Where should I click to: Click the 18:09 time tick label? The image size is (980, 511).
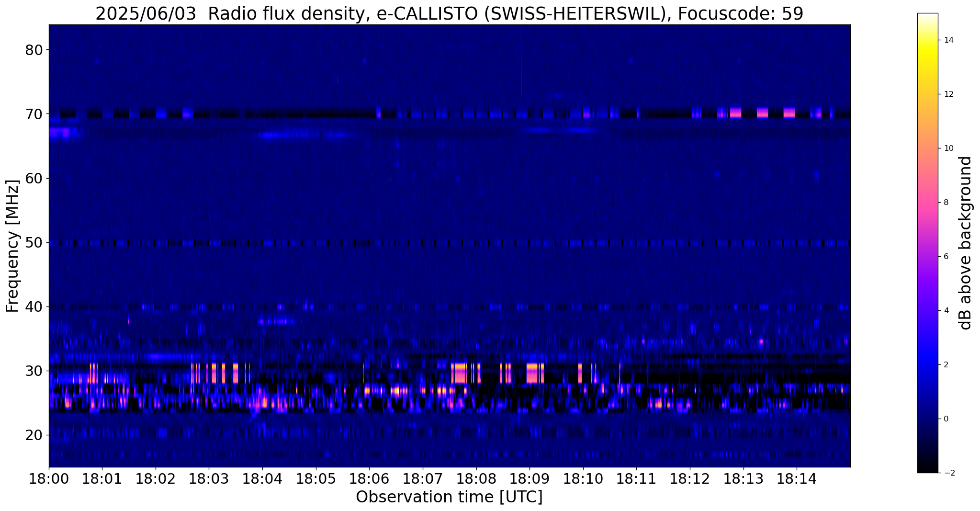click(529, 479)
